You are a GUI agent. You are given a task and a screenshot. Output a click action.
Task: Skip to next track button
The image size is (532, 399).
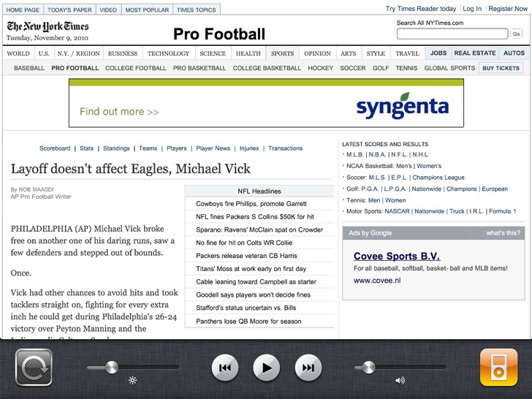(308, 368)
